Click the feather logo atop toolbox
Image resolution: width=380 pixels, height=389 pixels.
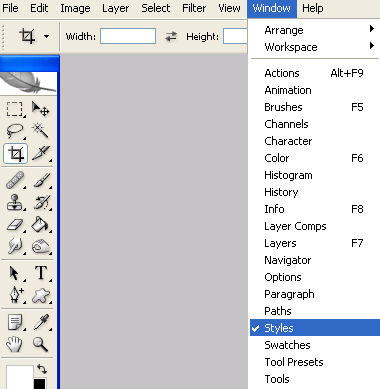coord(28,83)
